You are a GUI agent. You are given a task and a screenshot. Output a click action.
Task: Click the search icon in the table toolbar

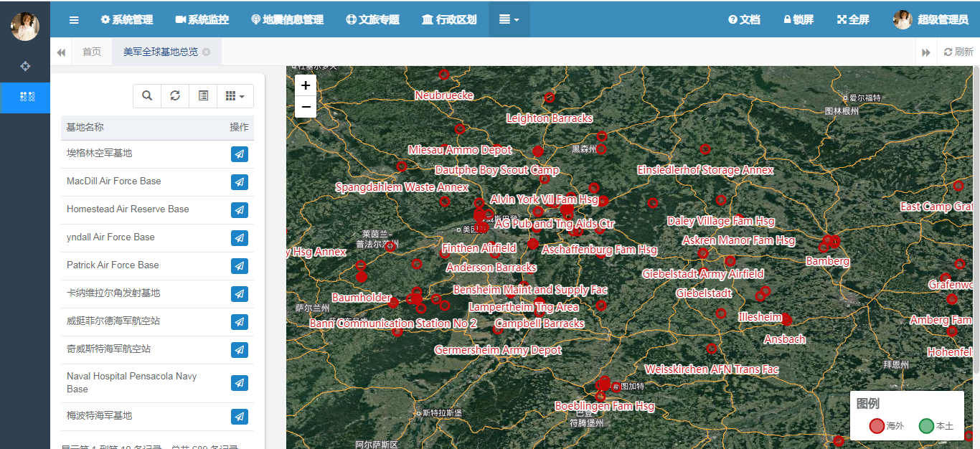coord(147,95)
